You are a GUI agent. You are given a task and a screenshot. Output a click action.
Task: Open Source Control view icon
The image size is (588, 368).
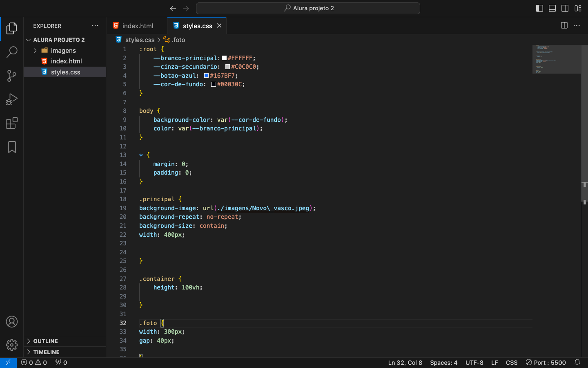point(12,76)
